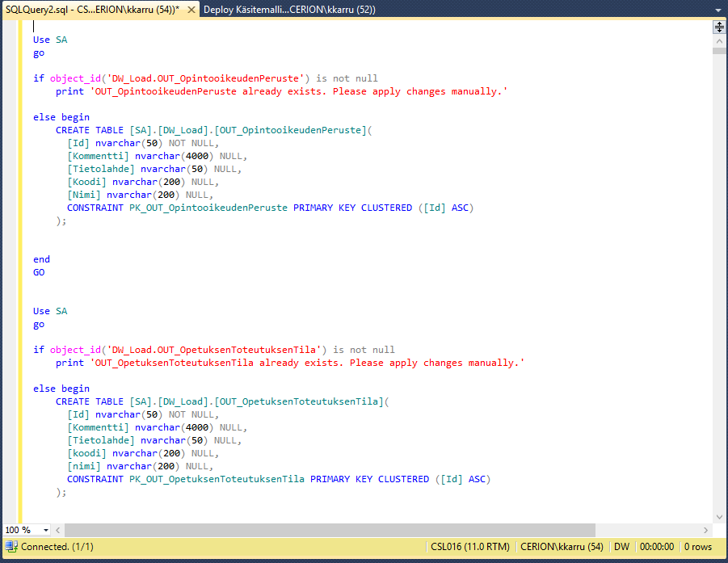Screen dimensions: 728x563
Task: Click the CREATE TABLE OUT_OpintooikeudenPeruste line
Action: pyautogui.click(x=214, y=130)
